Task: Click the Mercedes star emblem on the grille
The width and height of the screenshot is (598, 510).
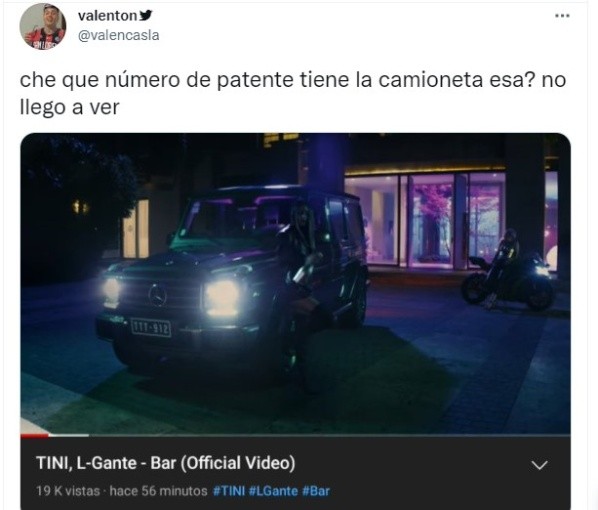Action: [x=158, y=295]
